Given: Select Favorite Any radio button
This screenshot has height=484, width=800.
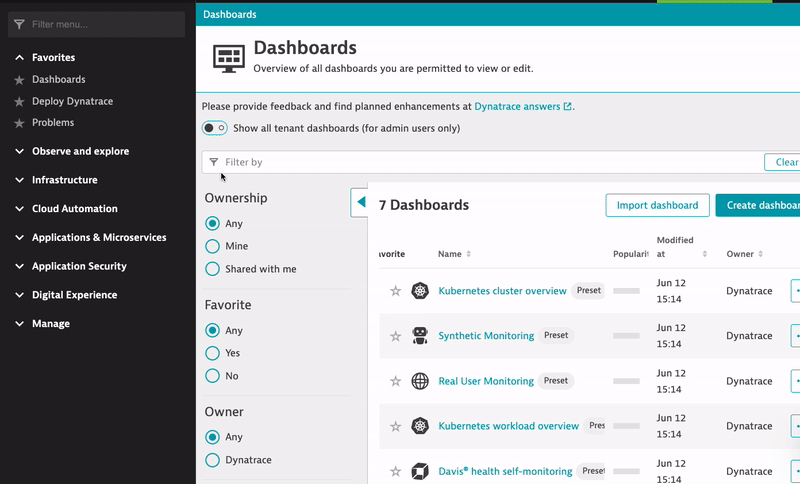Looking at the screenshot, I should point(212,330).
